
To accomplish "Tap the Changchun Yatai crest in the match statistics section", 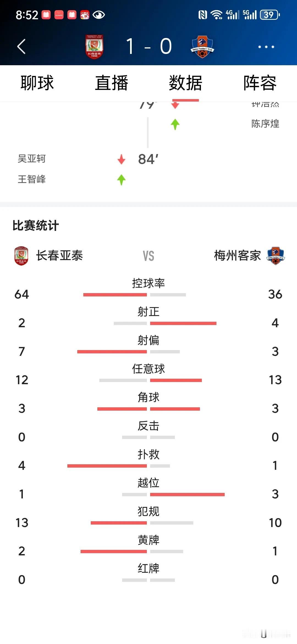I will click(21, 256).
